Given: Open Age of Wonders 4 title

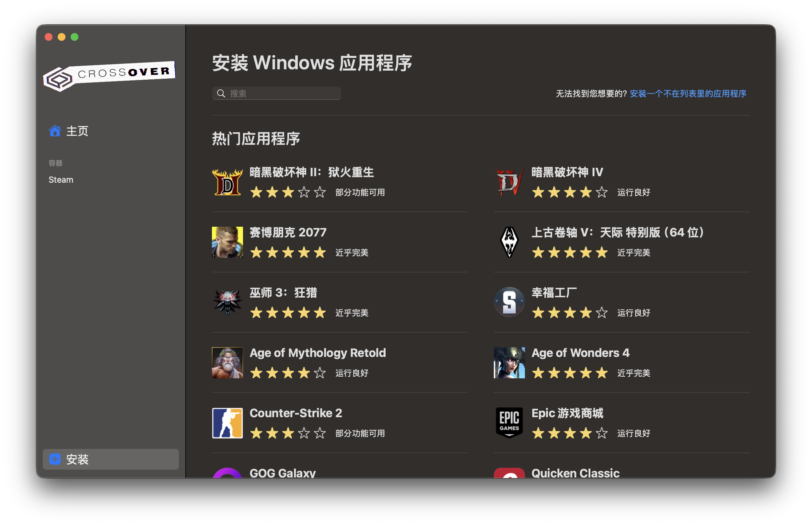Looking at the screenshot, I should click(580, 353).
